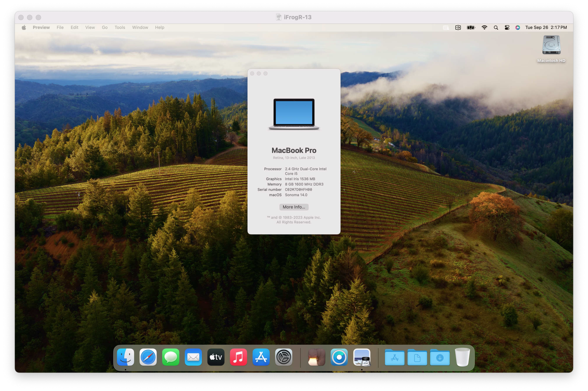Open the Apple menu
Screen dimensions: 588x391
coord(24,27)
